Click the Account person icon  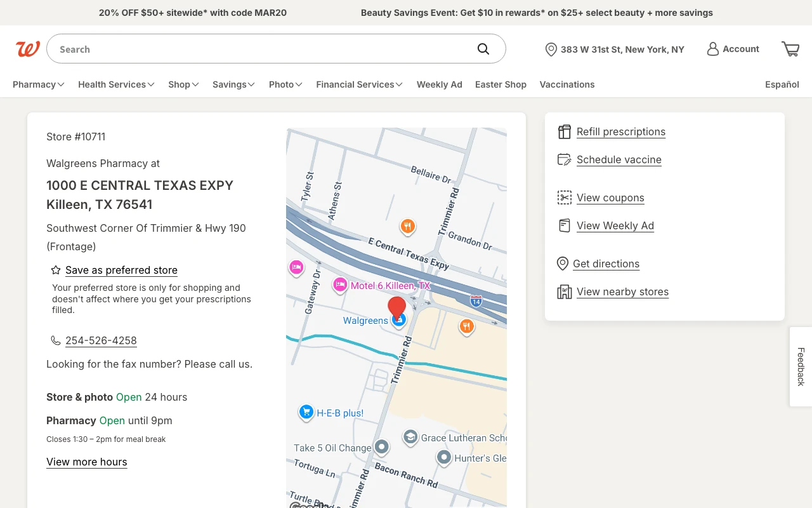click(x=713, y=49)
